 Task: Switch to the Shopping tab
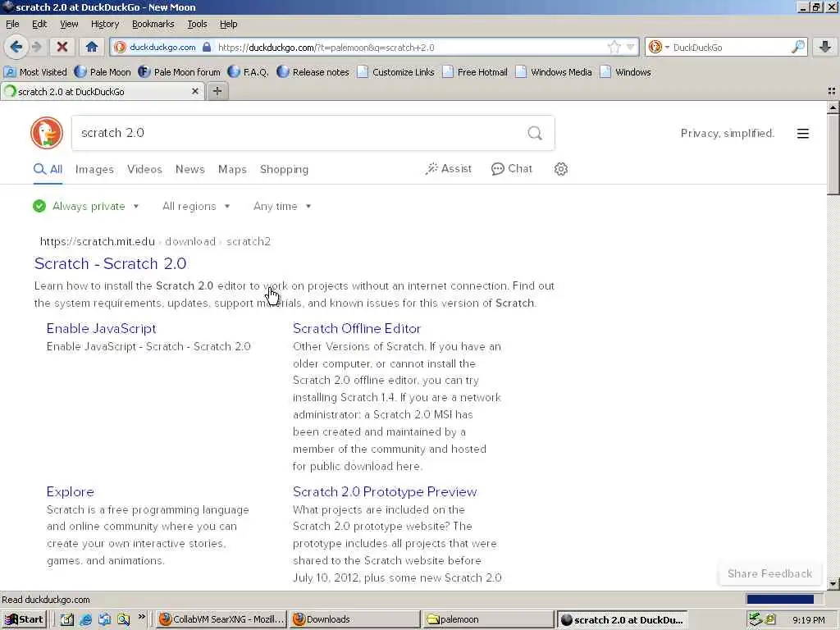[x=284, y=169]
